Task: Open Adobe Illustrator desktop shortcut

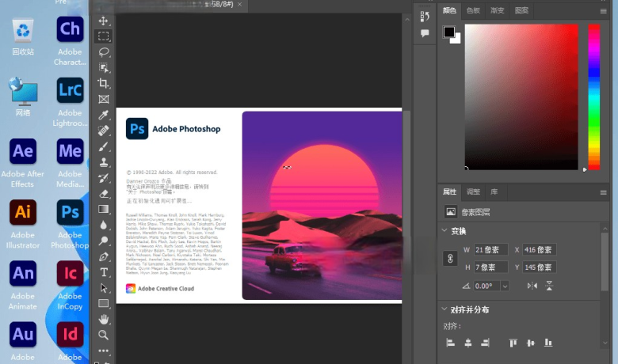Action: pyautogui.click(x=23, y=223)
